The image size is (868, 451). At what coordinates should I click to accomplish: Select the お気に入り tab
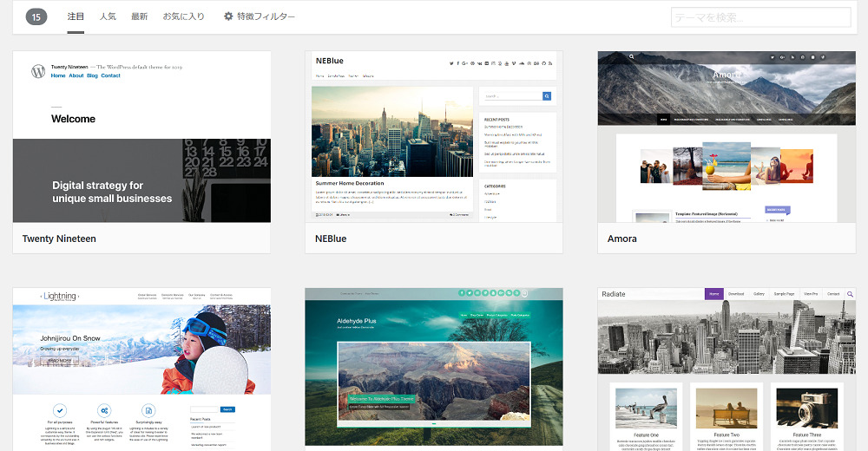(184, 16)
